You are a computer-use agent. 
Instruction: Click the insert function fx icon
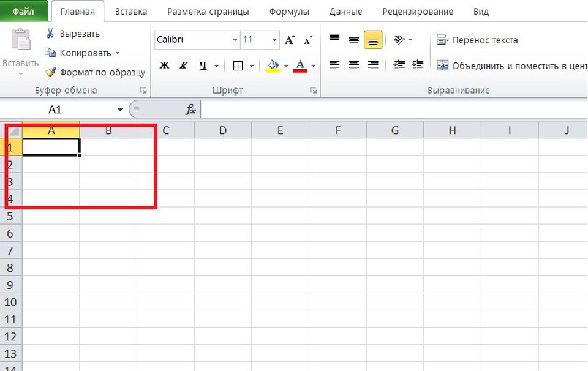[190, 110]
